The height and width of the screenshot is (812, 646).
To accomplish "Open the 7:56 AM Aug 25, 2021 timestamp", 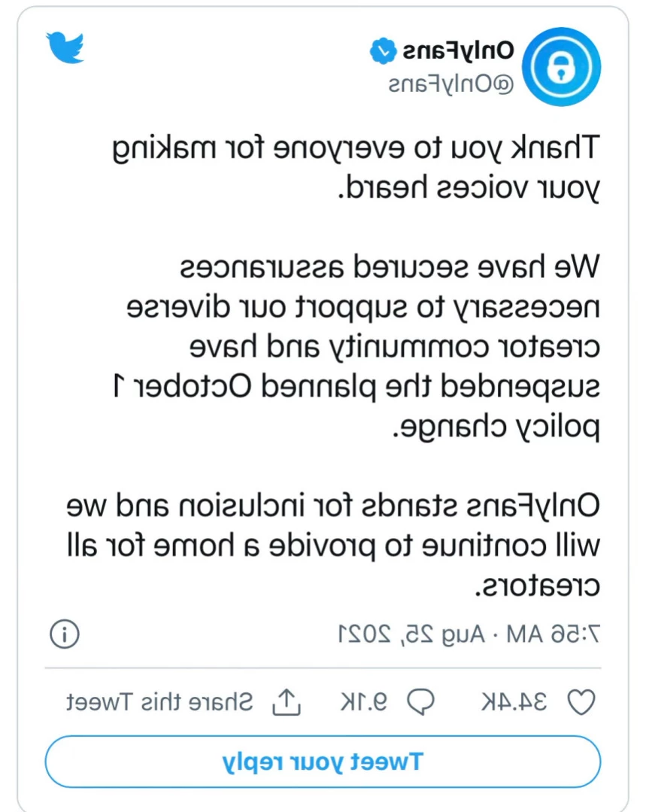I will point(469,634).
